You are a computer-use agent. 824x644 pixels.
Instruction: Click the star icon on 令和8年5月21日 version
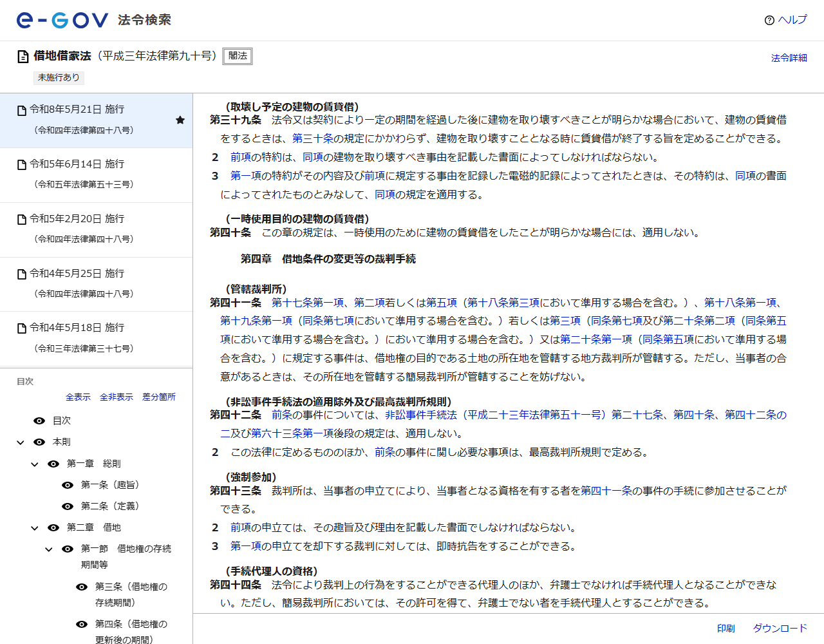click(x=180, y=120)
